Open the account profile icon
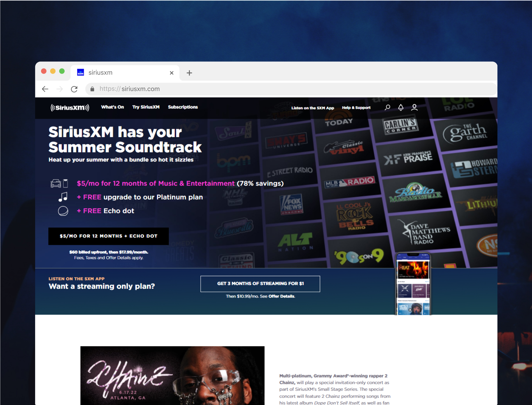 (414, 107)
